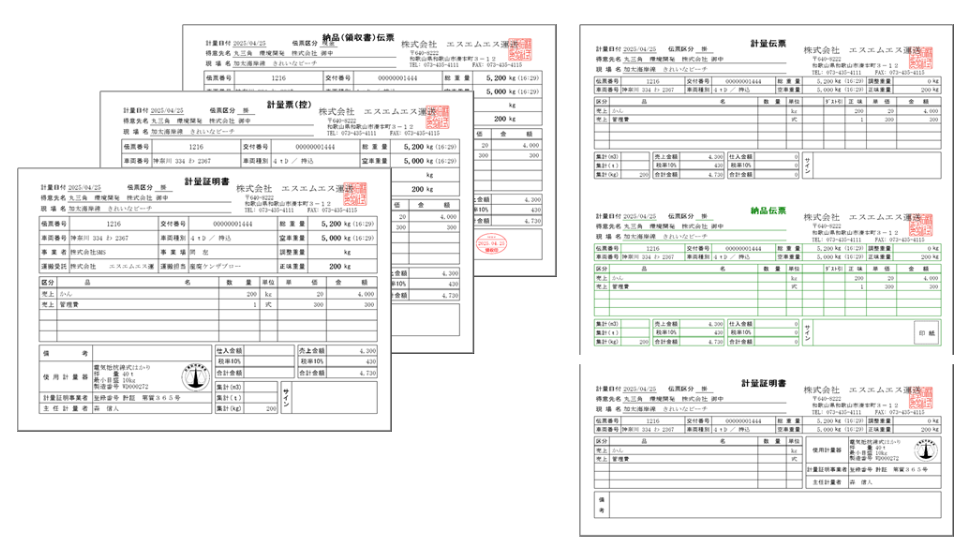Image resolution: width=970 pixels, height=540 pixels.
Task: Click 売上金額 4,300 on front stacked 計量証明書
Action: tap(353, 351)
